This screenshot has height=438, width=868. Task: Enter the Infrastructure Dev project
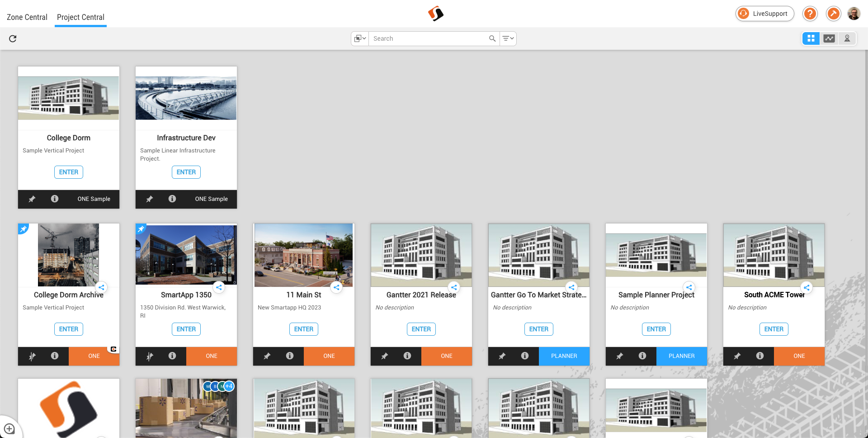coord(186,172)
